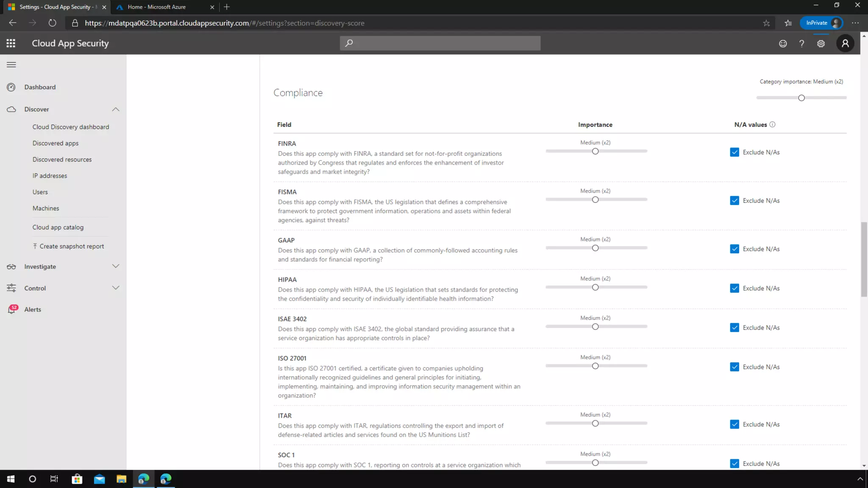Open Discovered apps in sidebar

point(56,143)
